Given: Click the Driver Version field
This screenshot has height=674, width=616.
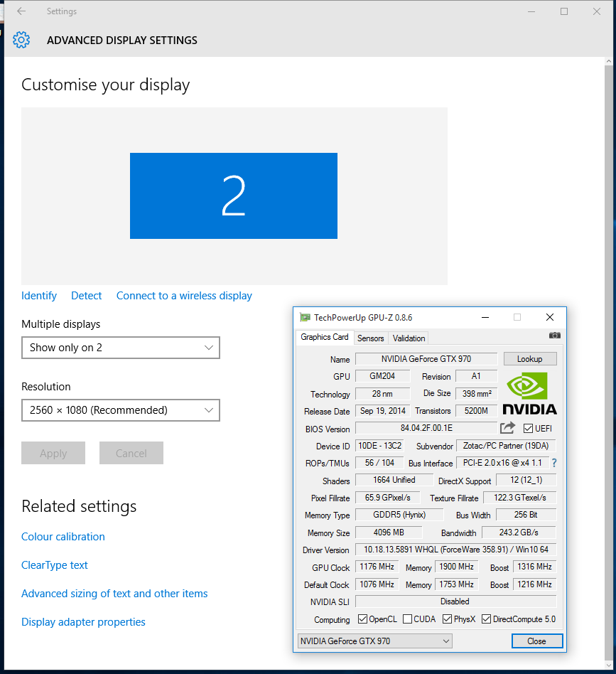Looking at the screenshot, I should click(x=455, y=550).
